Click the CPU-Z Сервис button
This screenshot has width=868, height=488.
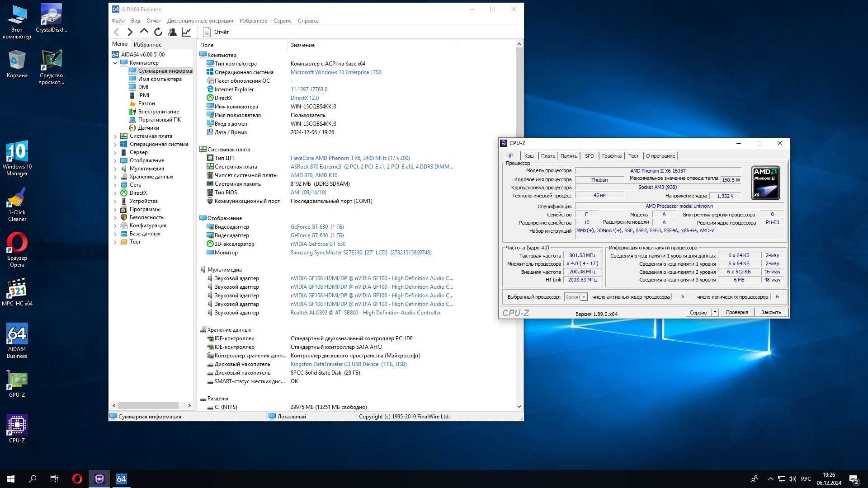click(698, 312)
